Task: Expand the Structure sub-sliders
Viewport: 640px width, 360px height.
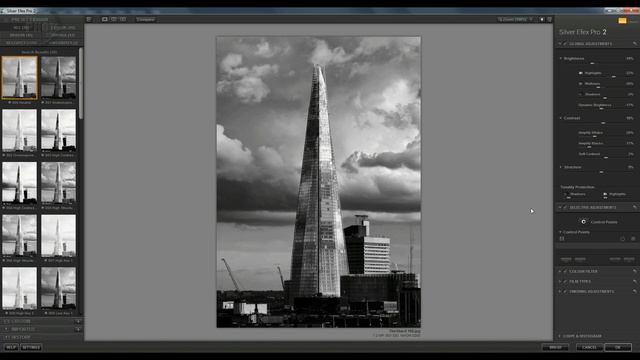Action: [x=560, y=167]
